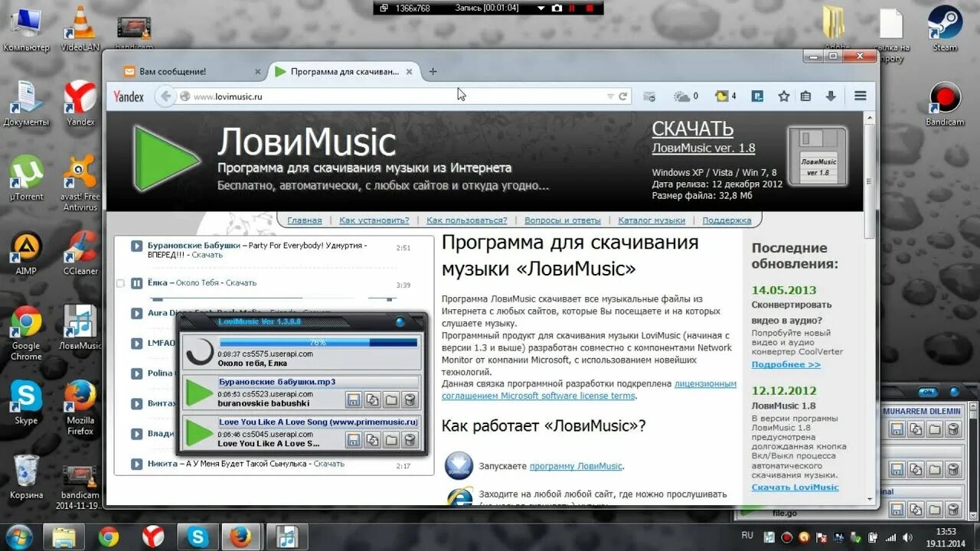The height and width of the screenshot is (551, 980).
Task: Click the floppy disk download image
Action: click(818, 157)
